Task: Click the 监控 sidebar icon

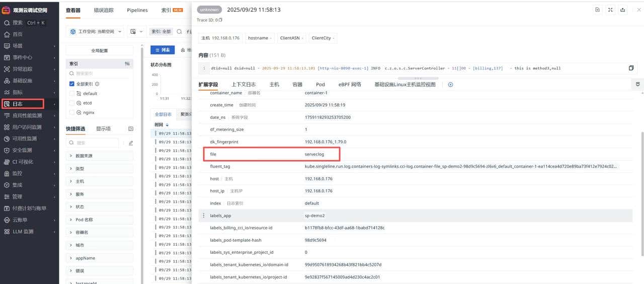Action: point(7,173)
